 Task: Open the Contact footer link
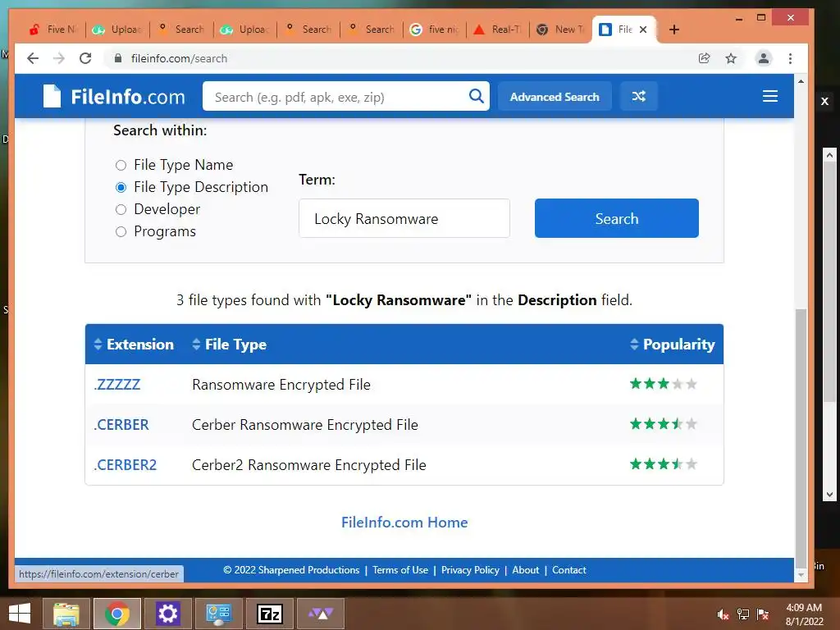click(x=569, y=570)
